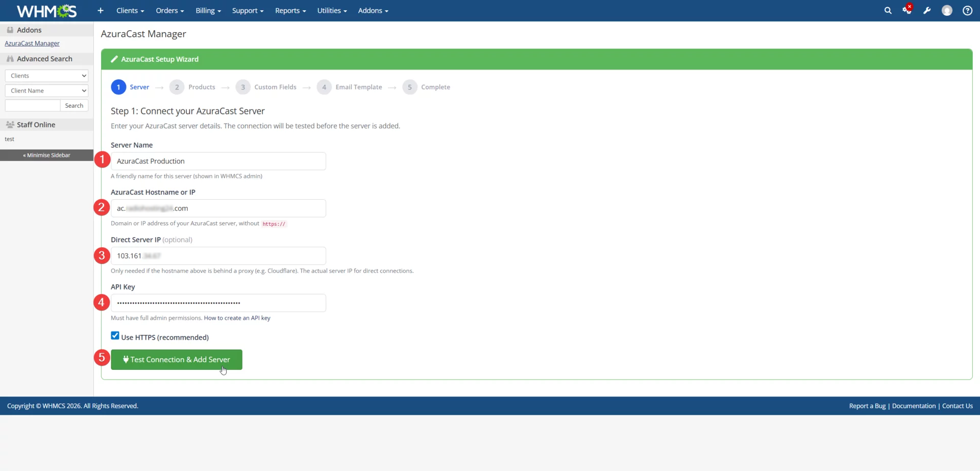Click the WHMCS logo in the navbar
The image size is (980, 471).
(x=46, y=10)
